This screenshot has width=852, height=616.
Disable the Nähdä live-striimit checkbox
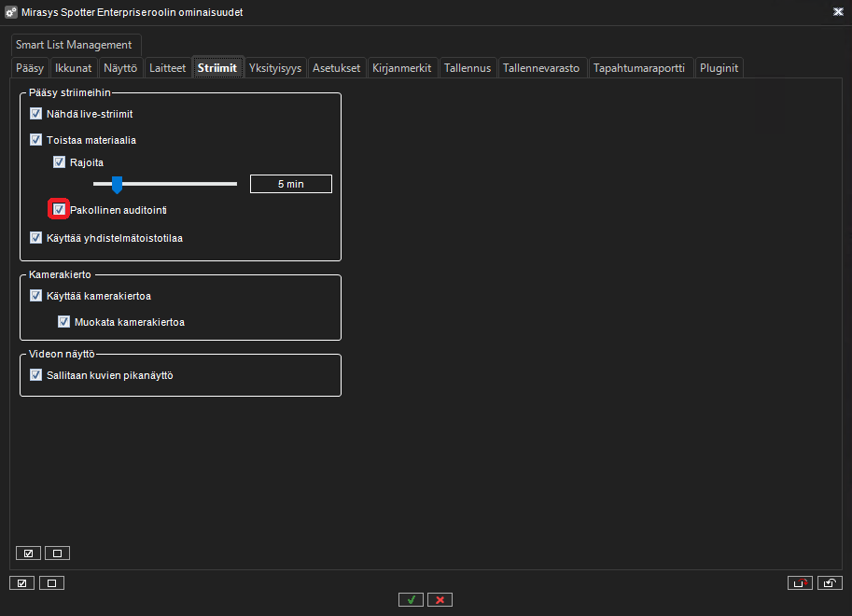(x=35, y=113)
